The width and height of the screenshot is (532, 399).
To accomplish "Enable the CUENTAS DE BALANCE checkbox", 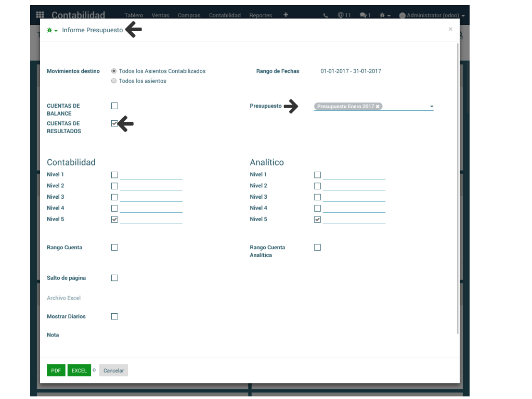I will pyautogui.click(x=114, y=106).
